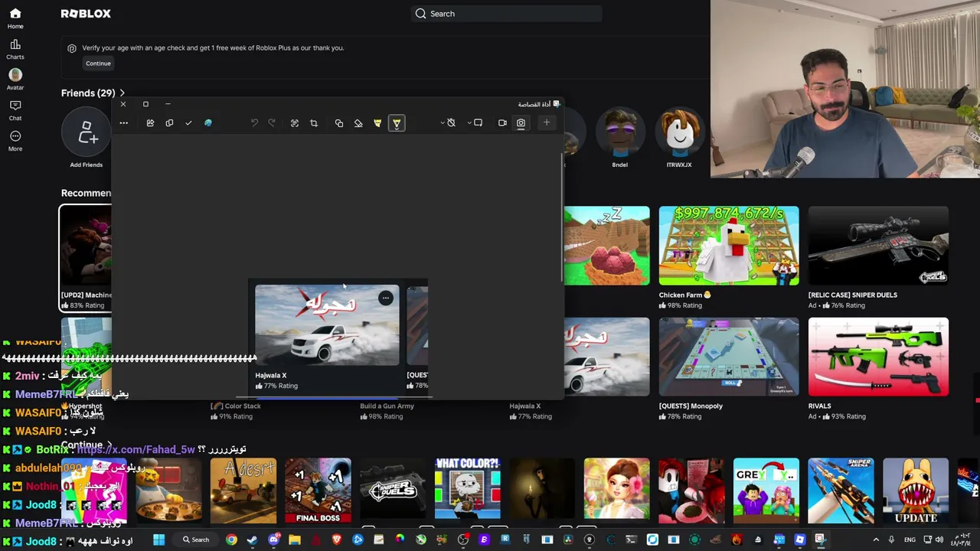Screen dimensions: 980x551
Task: Click the Roblox logo
Action: click(x=86, y=14)
